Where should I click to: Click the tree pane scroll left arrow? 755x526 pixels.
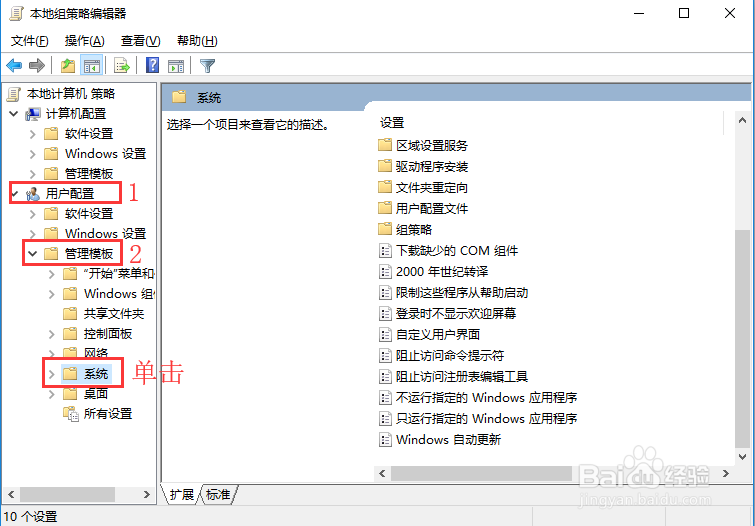(11, 494)
